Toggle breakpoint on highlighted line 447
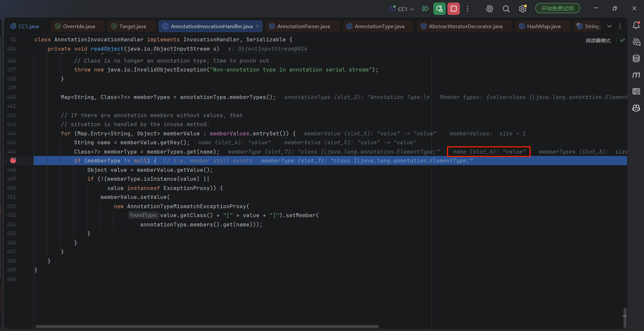Screen dimensions: 644x331 13,161
